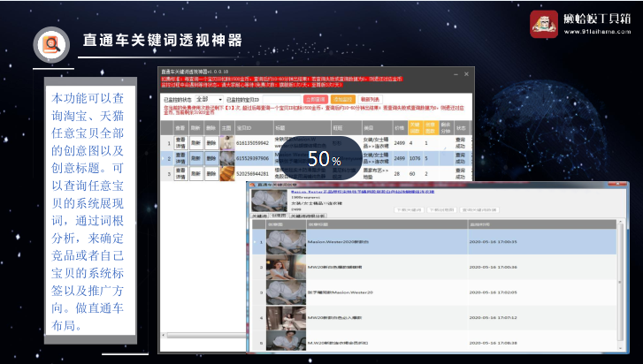643x364 pixels.
Task: Minimize the 直通车关键词透视神器 main window
Action: point(456,74)
